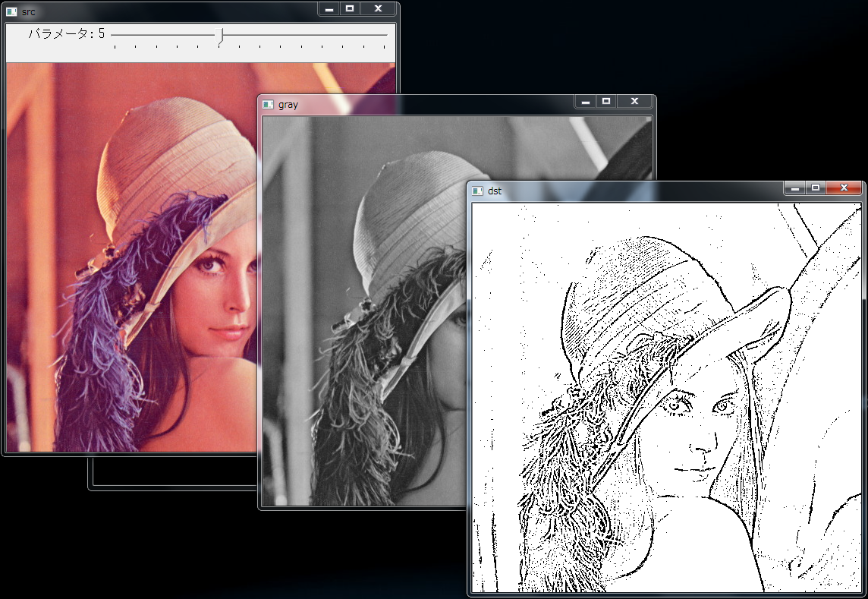Click the grayscale image in gray window
Viewport: 868px width, 599px height.
[363, 311]
